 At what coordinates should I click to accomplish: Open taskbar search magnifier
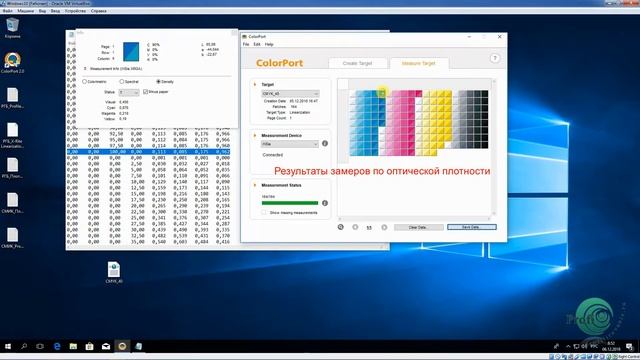(24, 346)
